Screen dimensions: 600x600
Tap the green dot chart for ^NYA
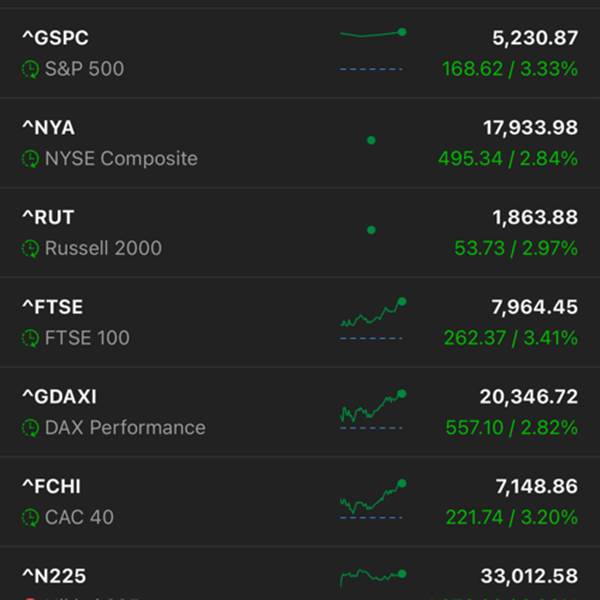371,140
